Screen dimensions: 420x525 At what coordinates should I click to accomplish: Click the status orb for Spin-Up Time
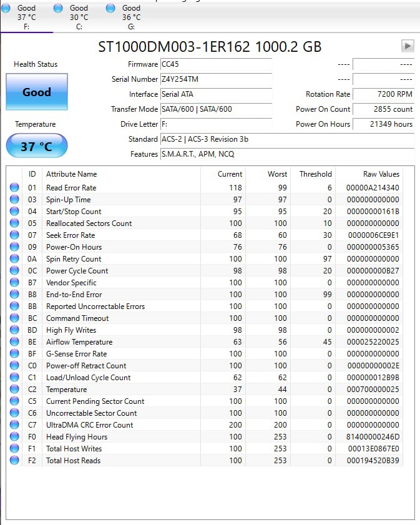pyautogui.click(x=14, y=199)
